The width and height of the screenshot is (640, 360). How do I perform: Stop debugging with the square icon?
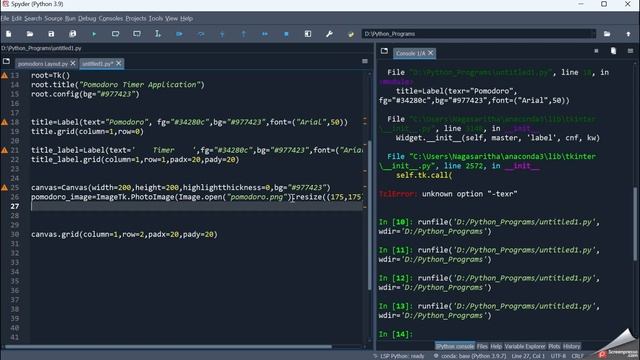[x=286, y=34]
